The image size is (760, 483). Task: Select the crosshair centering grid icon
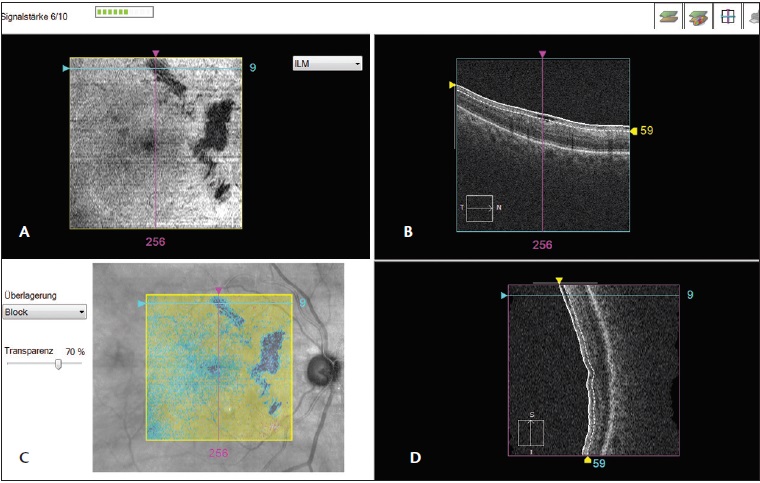coord(727,17)
